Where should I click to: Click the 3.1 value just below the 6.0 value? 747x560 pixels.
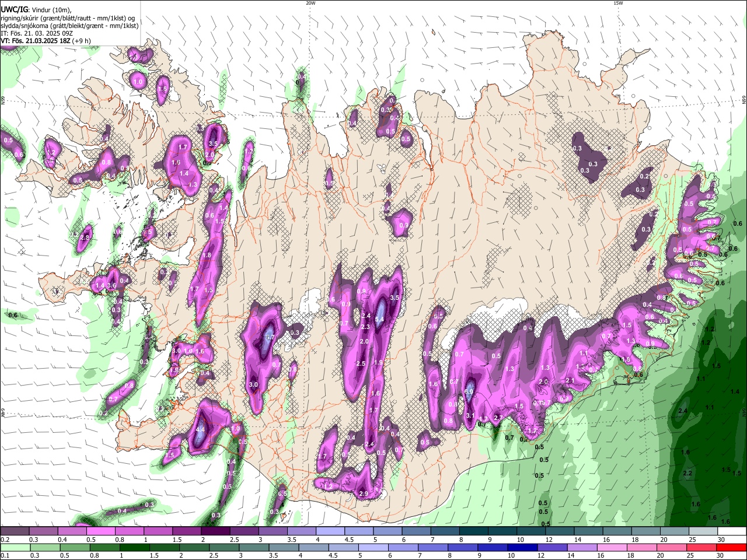pyautogui.click(x=470, y=415)
